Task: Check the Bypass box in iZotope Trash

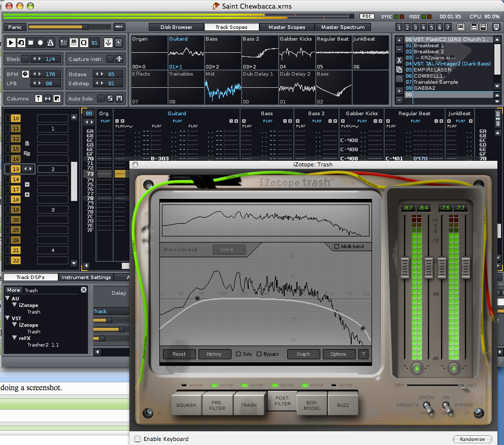Action: click(x=259, y=354)
